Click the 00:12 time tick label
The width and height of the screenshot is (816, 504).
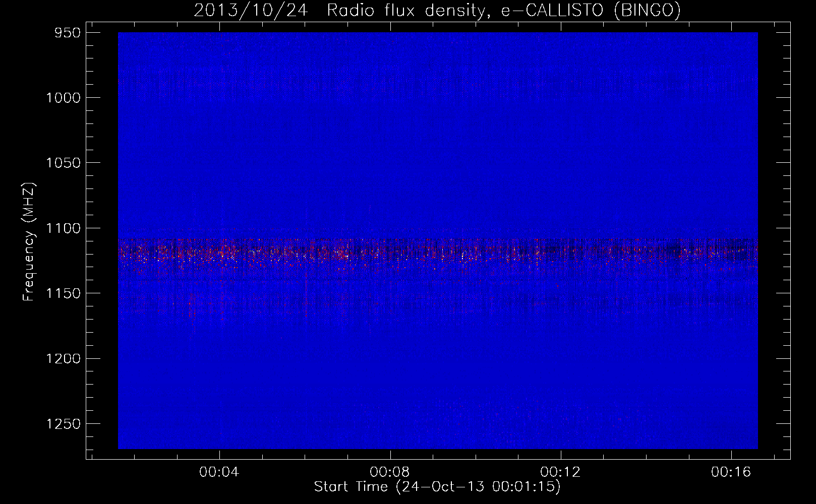click(560, 472)
